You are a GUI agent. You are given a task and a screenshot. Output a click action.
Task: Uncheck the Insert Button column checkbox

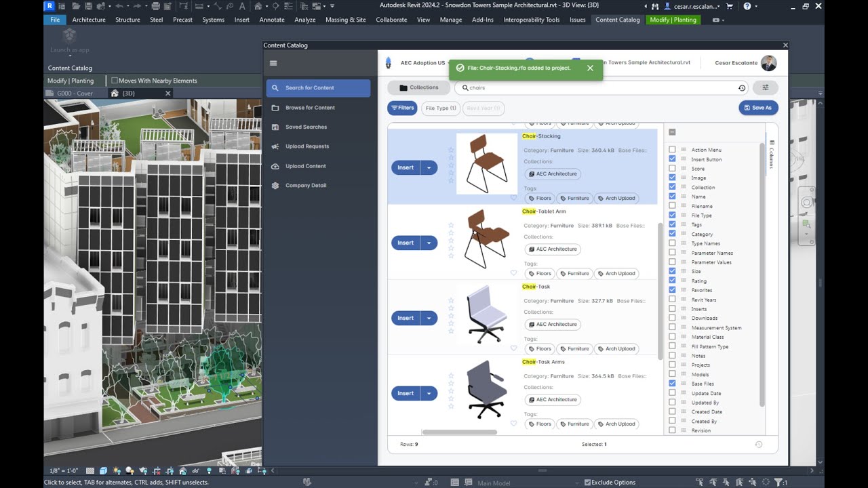click(x=672, y=159)
